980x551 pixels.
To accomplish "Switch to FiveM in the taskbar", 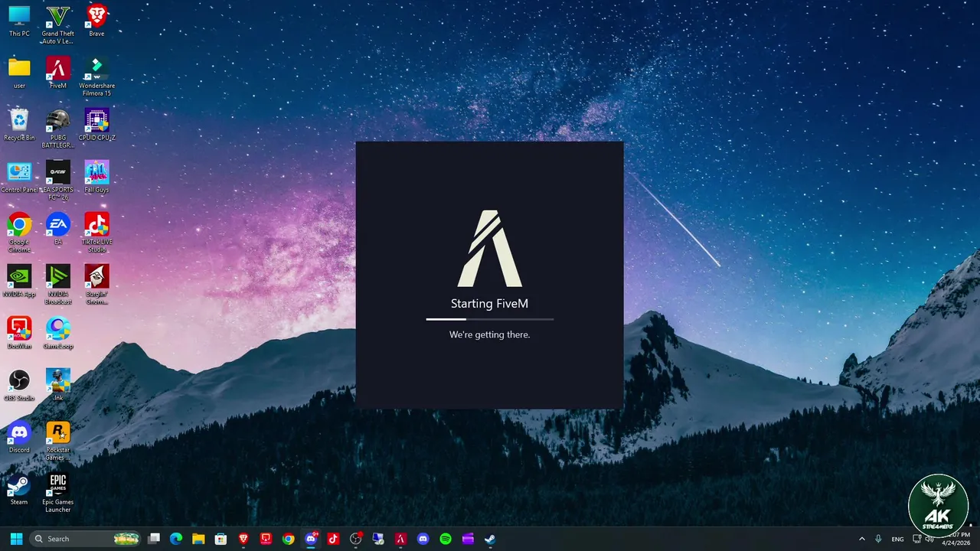I will (x=400, y=539).
